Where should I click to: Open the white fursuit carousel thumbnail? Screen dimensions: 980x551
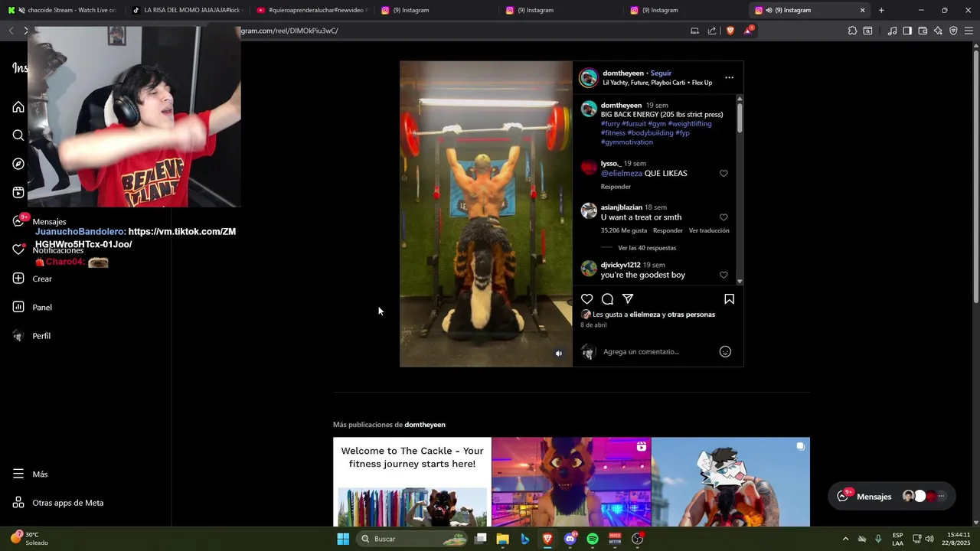(730, 482)
